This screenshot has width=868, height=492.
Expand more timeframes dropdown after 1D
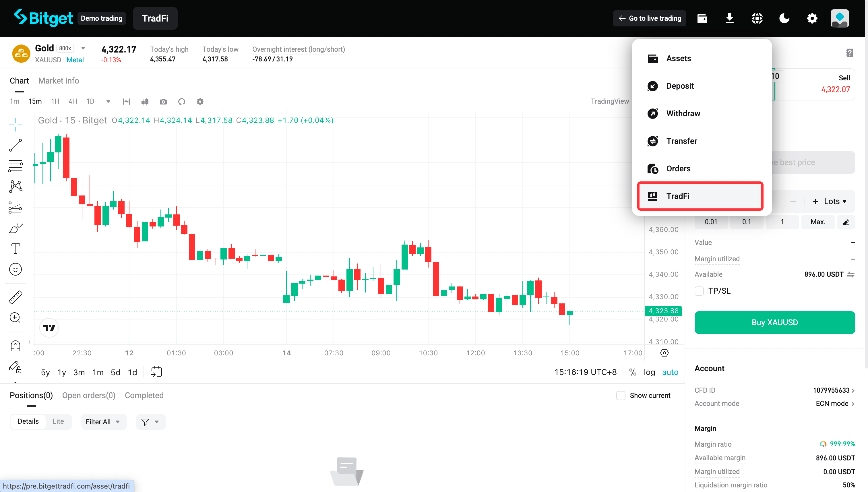pos(108,101)
